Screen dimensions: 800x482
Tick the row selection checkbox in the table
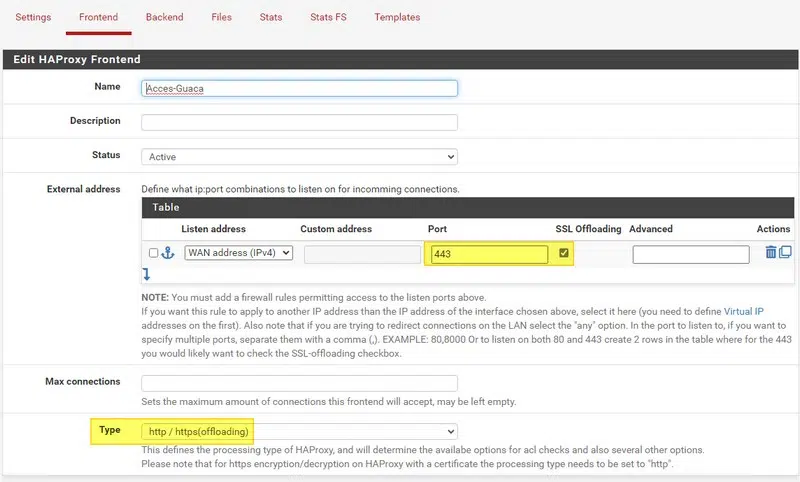click(153, 253)
